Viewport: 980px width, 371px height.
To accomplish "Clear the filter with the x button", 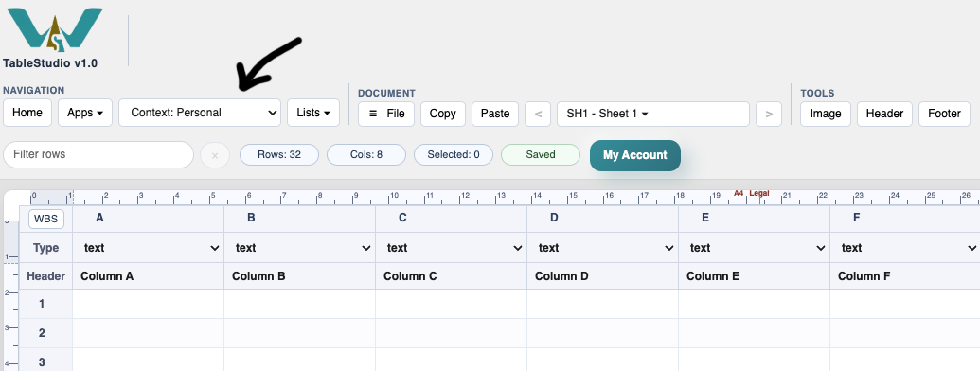I will click(215, 155).
